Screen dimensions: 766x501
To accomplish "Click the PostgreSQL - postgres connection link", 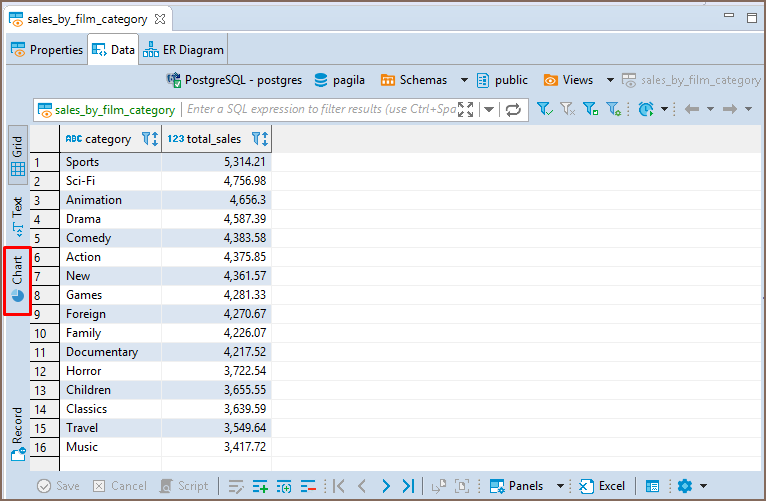I will click(x=233, y=80).
